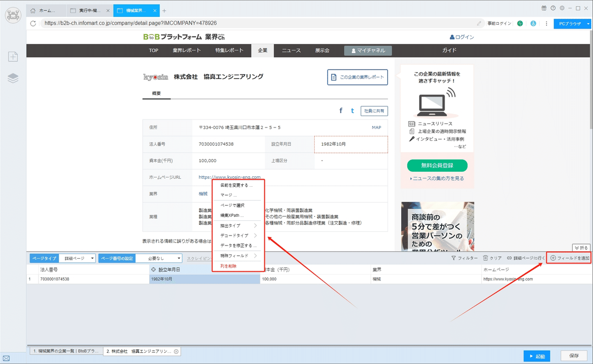This screenshot has width=593, height=364.
Task: Open ページ番号の設定 dropdown showing 必要なし
Action: click(x=158, y=258)
